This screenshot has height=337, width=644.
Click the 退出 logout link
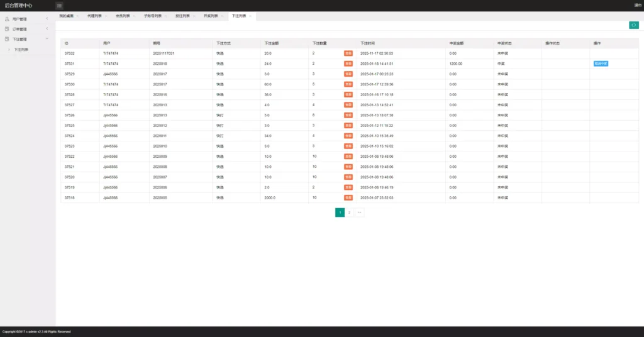click(638, 6)
